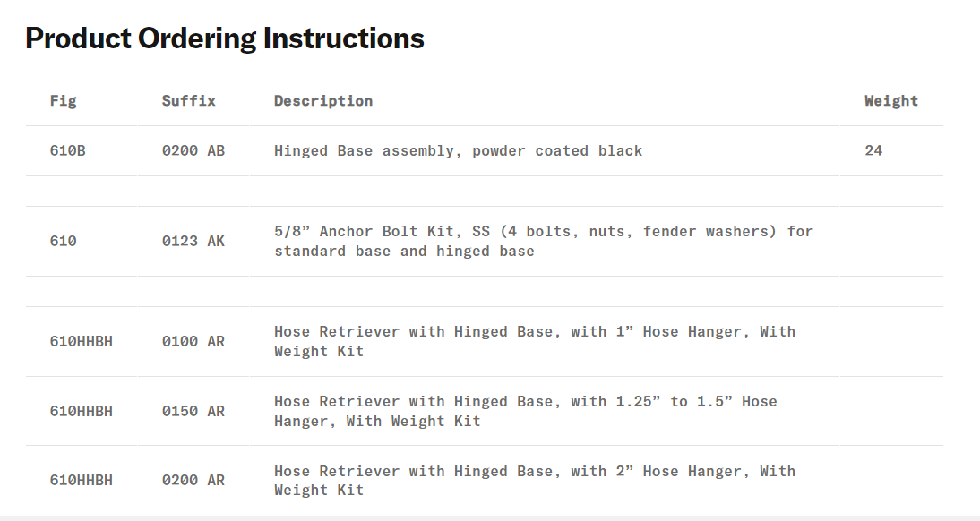This screenshot has width=980, height=521.
Task: Select the 0150 AR suffix cell
Action: pyautogui.click(x=193, y=412)
